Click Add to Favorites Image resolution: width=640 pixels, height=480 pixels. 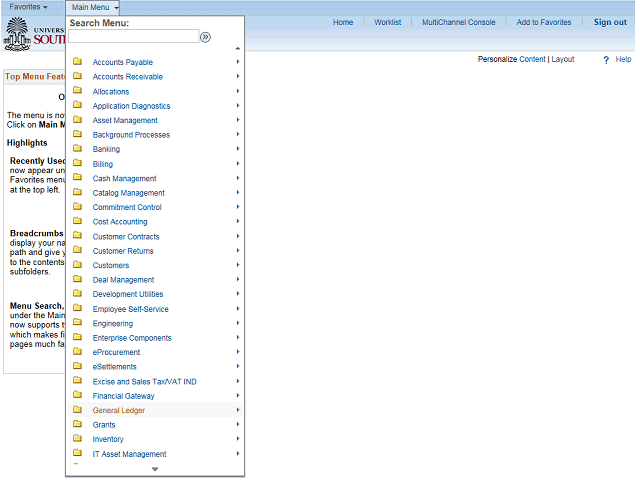pos(544,22)
